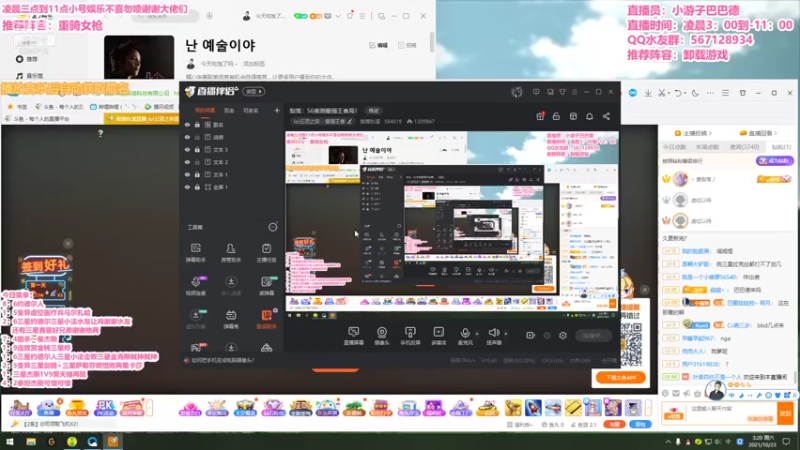This screenshot has width=800, height=450.
Task: Open the orange 歌词助手 tool
Action: tap(266, 319)
